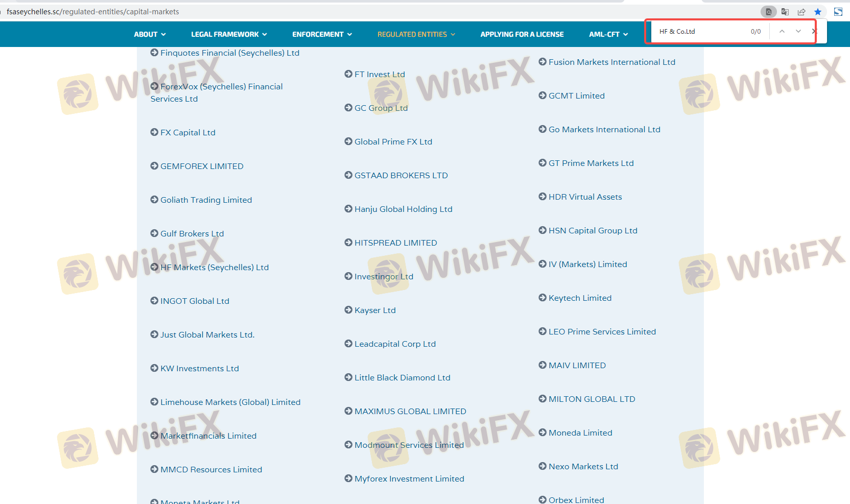Screen dimensions: 850x504
Task: Click the share page icon
Action: (x=801, y=12)
